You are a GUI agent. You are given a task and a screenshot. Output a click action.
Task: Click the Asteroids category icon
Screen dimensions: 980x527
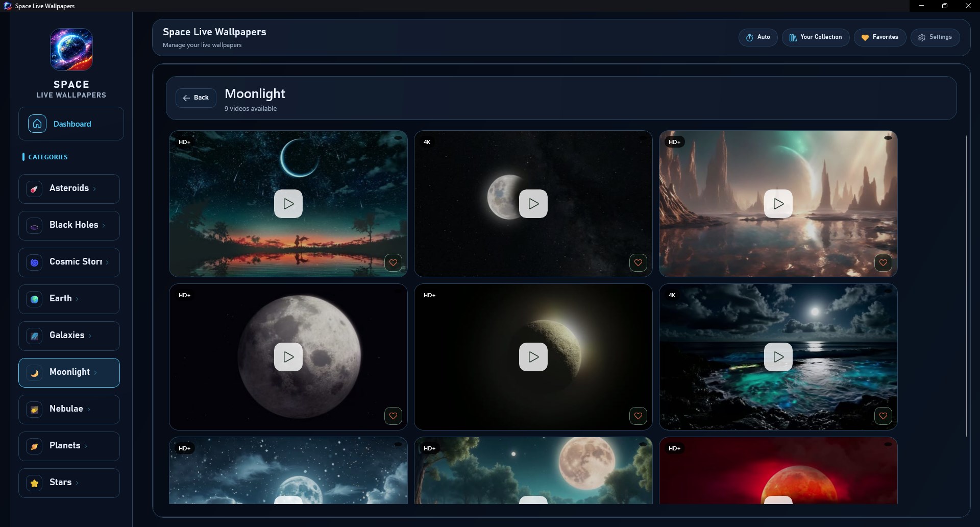click(34, 189)
